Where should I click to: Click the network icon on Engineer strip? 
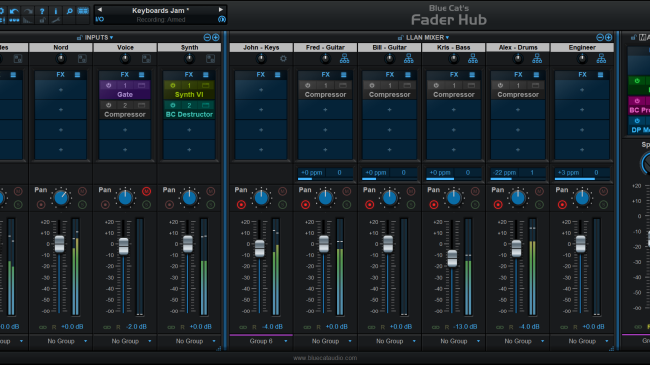tap(601, 59)
